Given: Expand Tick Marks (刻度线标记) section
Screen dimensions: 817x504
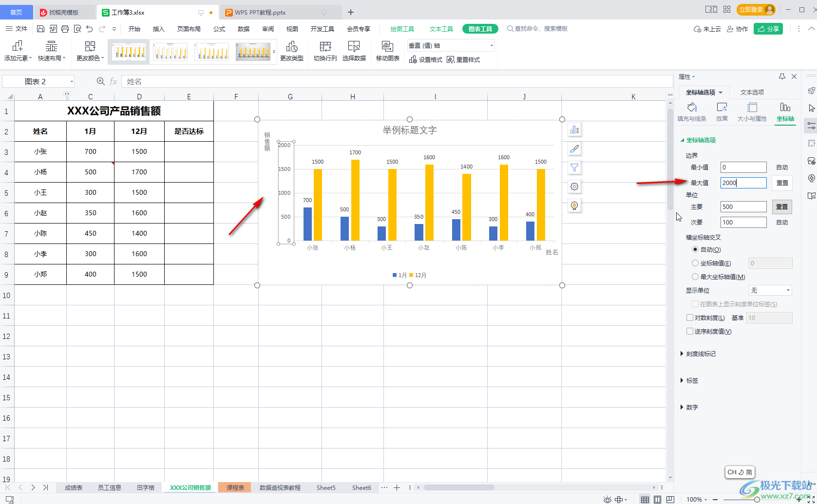Looking at the screenshot, I should (698, 354).
